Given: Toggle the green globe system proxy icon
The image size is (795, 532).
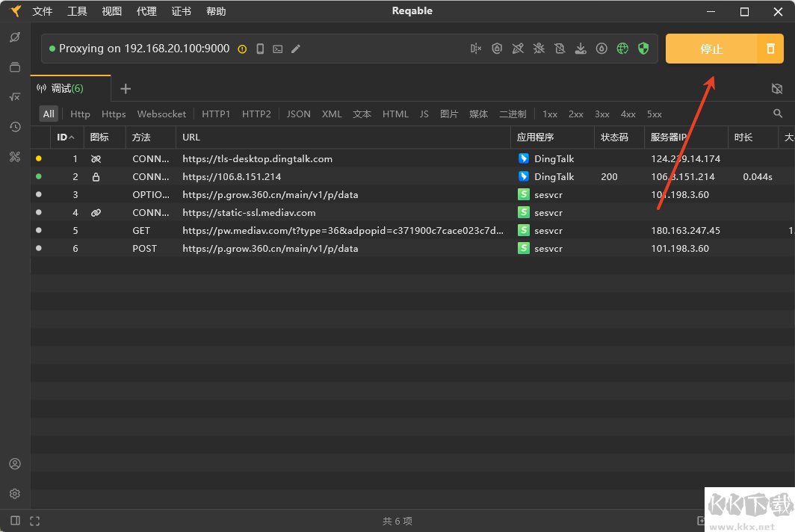Looking at the screenshot, I should 622,49.
